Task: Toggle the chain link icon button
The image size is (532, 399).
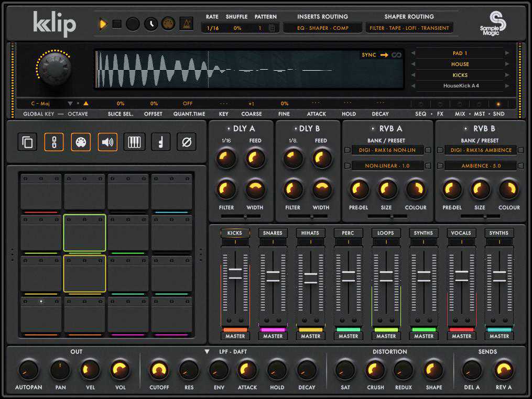Action: point(53,142)
